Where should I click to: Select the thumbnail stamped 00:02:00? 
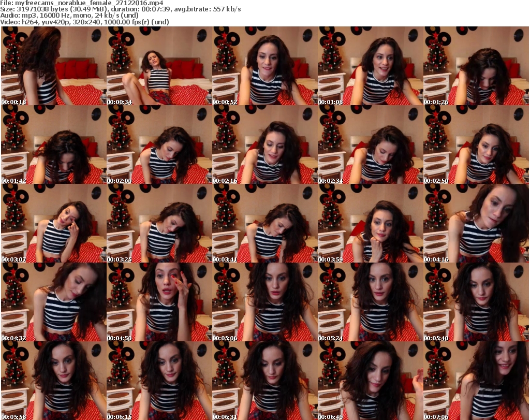(159, 144)
